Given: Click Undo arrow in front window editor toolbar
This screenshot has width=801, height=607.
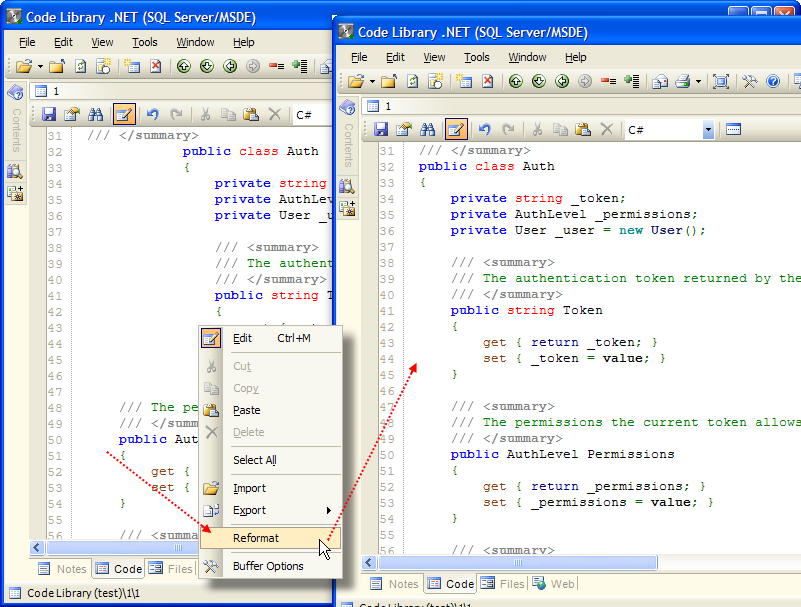Looking at the screenshot, I should 484,129.
